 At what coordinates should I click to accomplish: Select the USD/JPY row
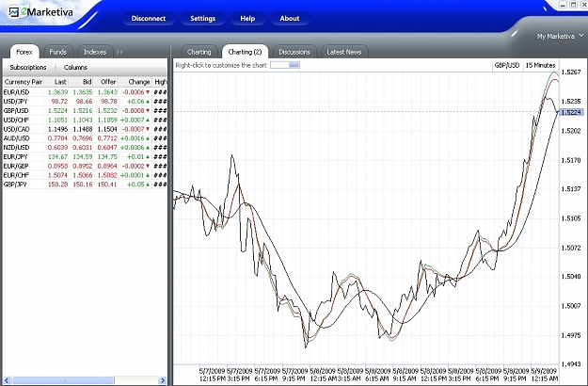85,102
